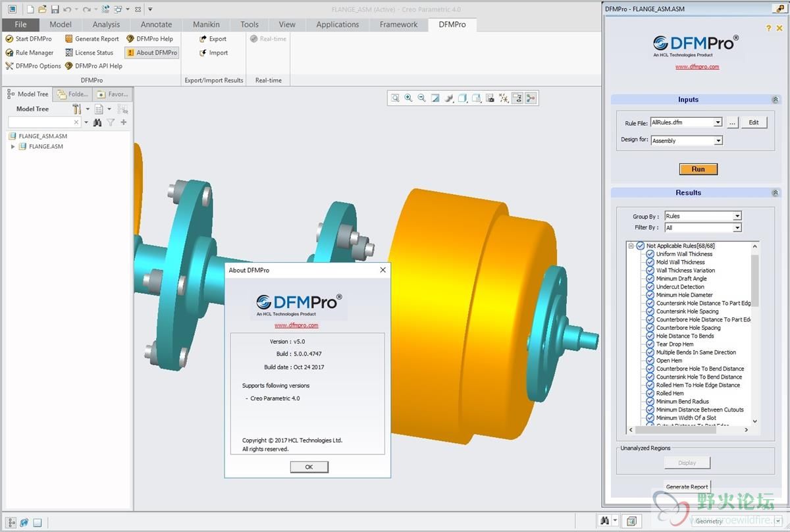Open DFMPro Options
Image resolution: width=790 pixels, height=532 pixels.
coord(33,66)
